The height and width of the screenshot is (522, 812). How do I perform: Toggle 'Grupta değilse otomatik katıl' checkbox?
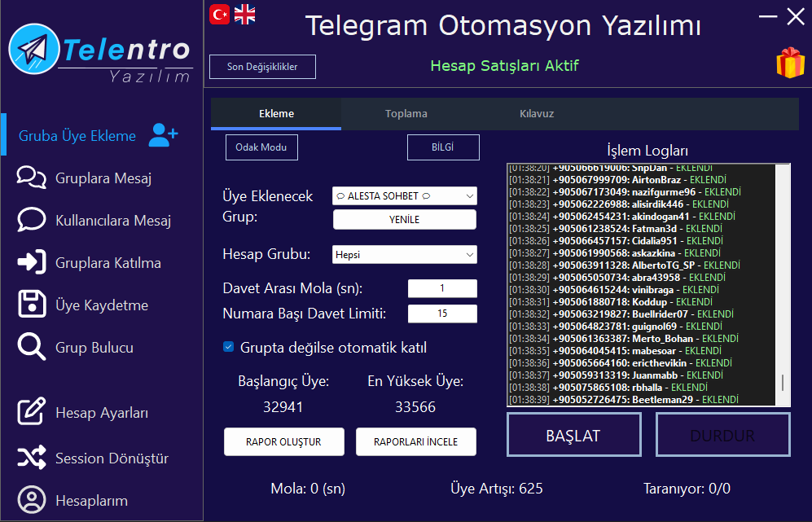[x=229, y=348]
